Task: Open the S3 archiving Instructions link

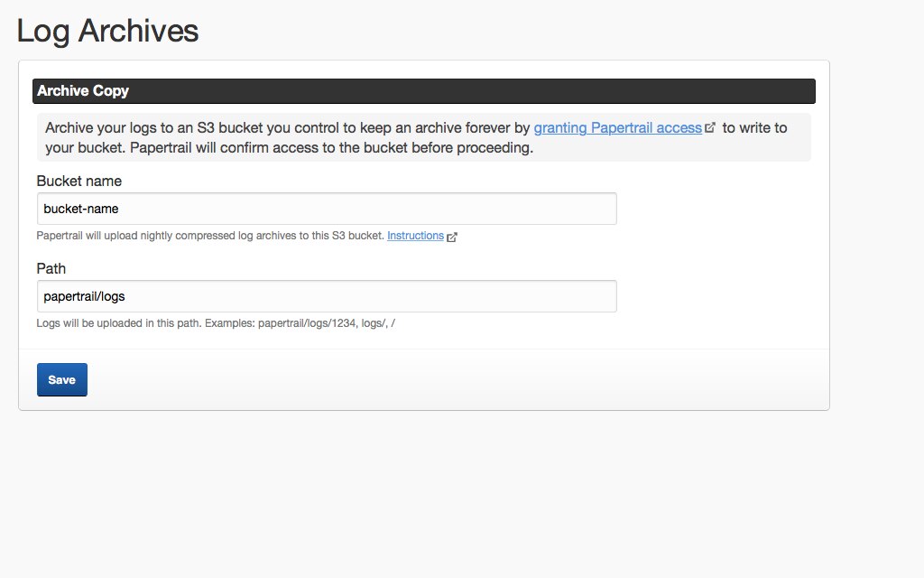Action: coord(415,236)
